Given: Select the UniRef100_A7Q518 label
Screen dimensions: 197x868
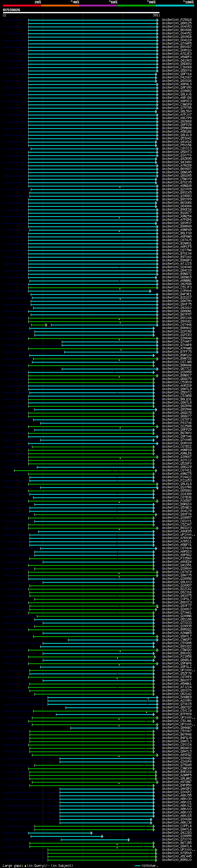Looking at the screenshot, I should point(177,853).
